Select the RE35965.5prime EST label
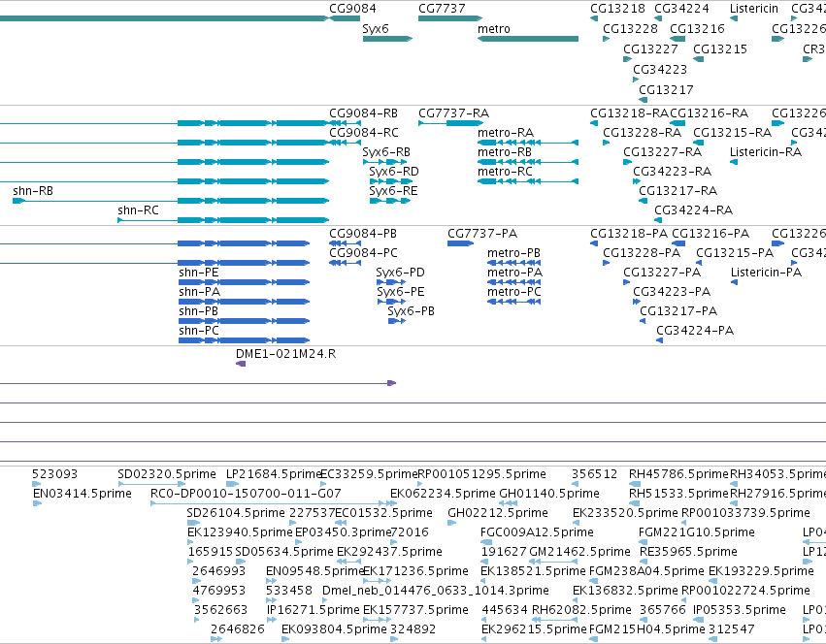Screen dimensions: 826x644 click(688, 553)
